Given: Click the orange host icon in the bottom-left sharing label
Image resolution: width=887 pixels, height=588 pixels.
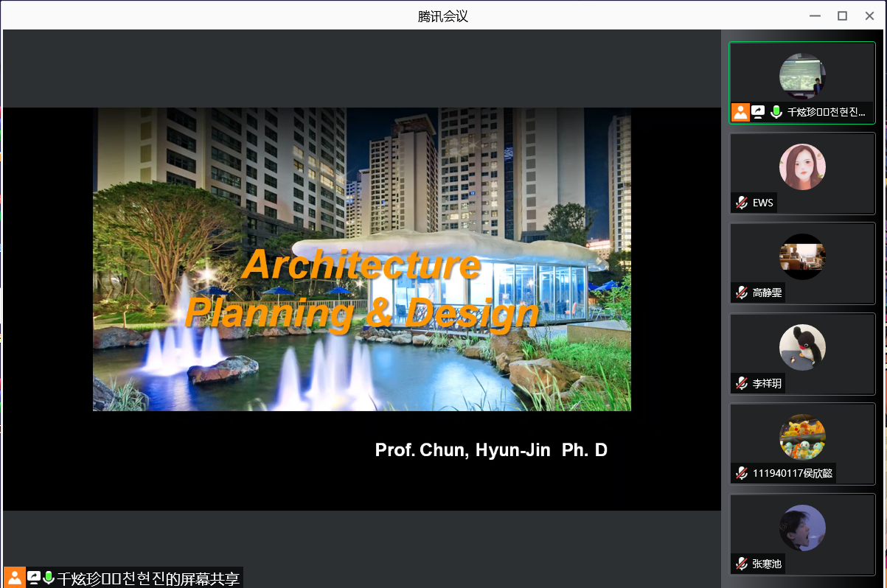Looking at the screenshot, I should [x=14, y=578].
